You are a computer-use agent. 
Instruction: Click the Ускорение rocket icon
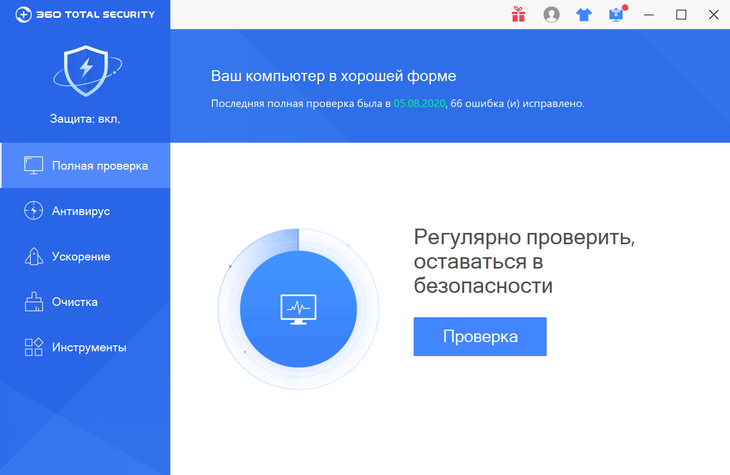point(34,257)
